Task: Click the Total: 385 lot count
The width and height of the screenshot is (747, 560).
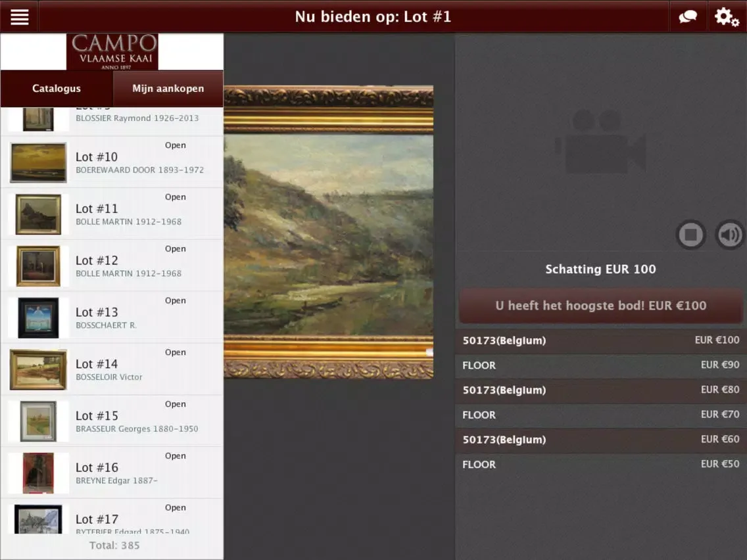Action: (114, 546)
